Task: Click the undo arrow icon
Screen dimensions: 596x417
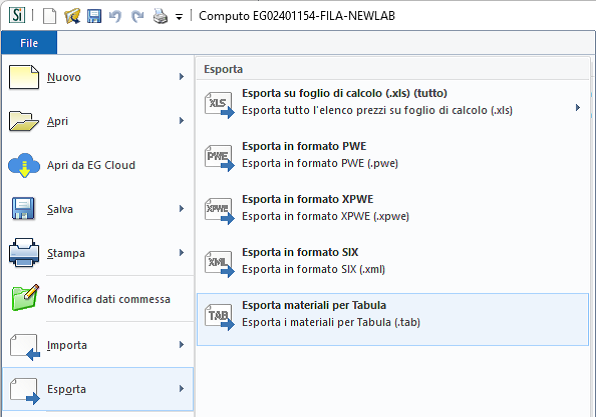Action: point(115,16)
